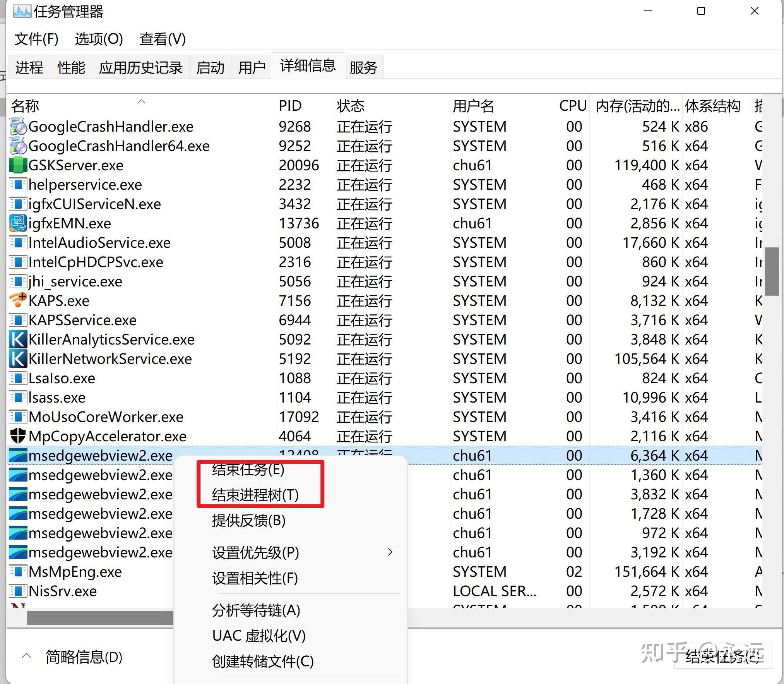Switch to the 启动 tab

point(211,67)
